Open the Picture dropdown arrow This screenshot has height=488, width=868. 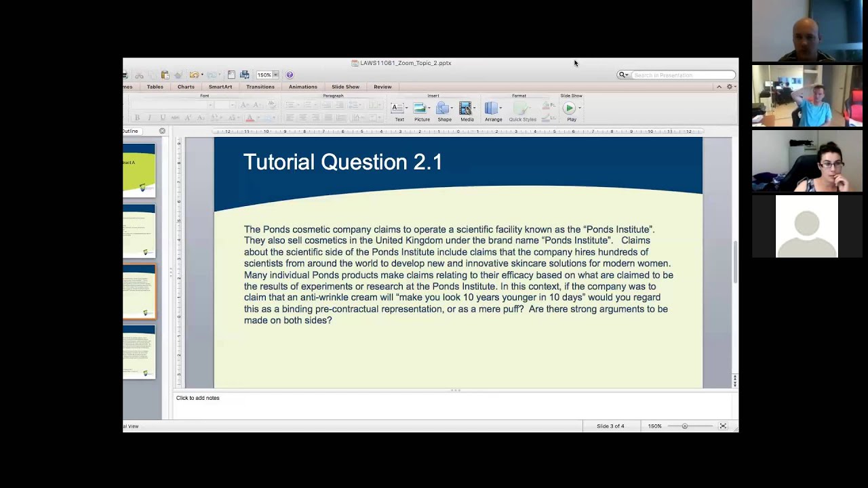click(429, 108)
